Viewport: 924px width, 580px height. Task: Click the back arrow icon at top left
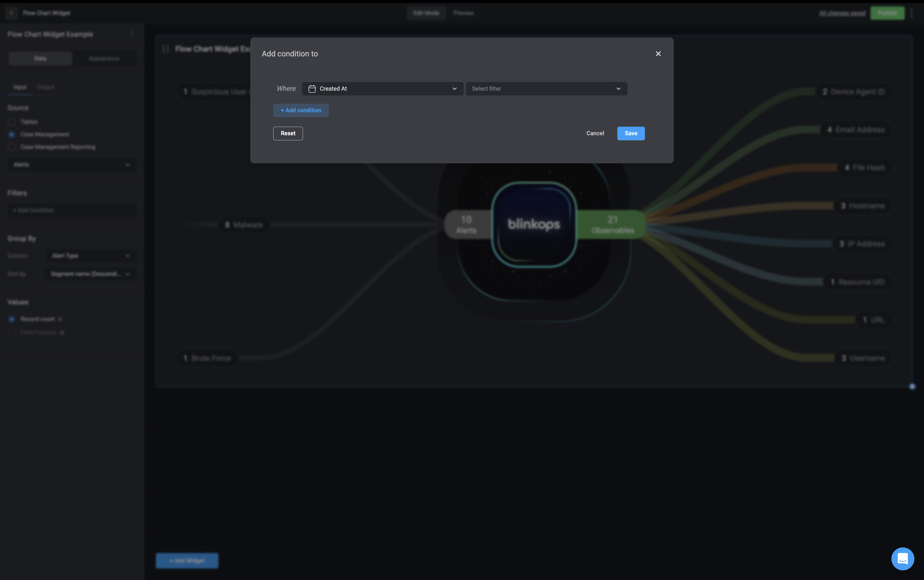coord(11,13)
